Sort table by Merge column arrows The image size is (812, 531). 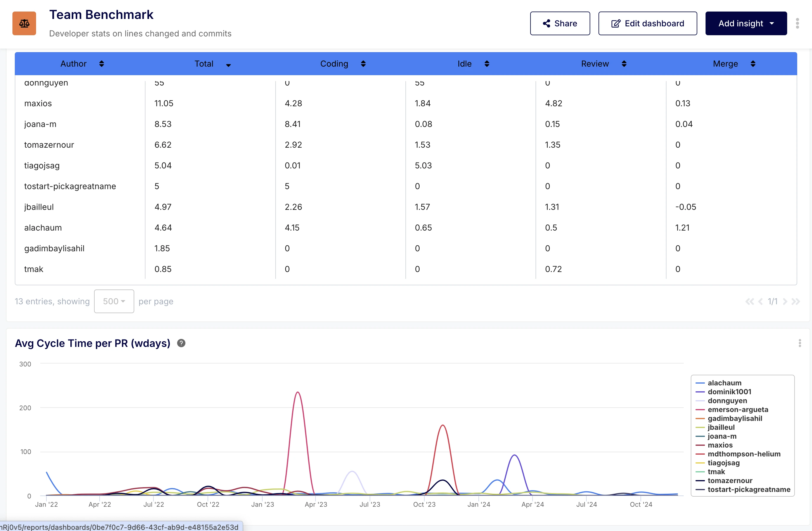tap(753, 64)
